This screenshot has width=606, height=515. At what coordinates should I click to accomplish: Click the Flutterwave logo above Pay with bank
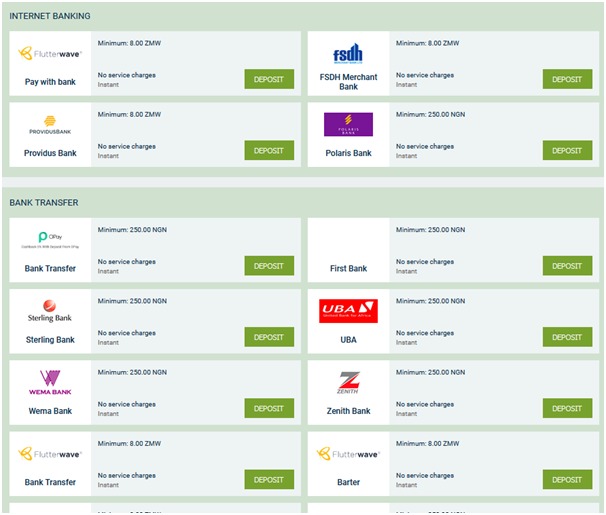click(x=50, y=54)
